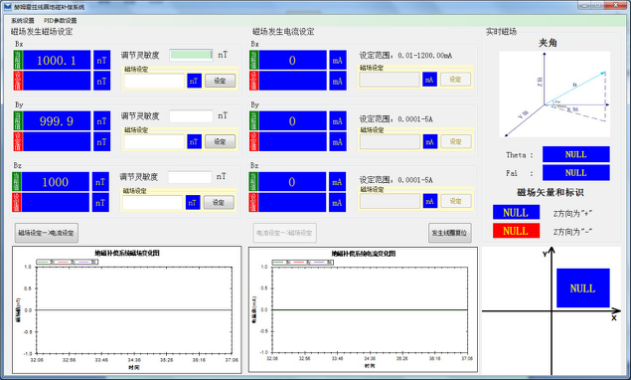Select the By field reading 999.9
The image size is (631, 380).
point(56,121)
